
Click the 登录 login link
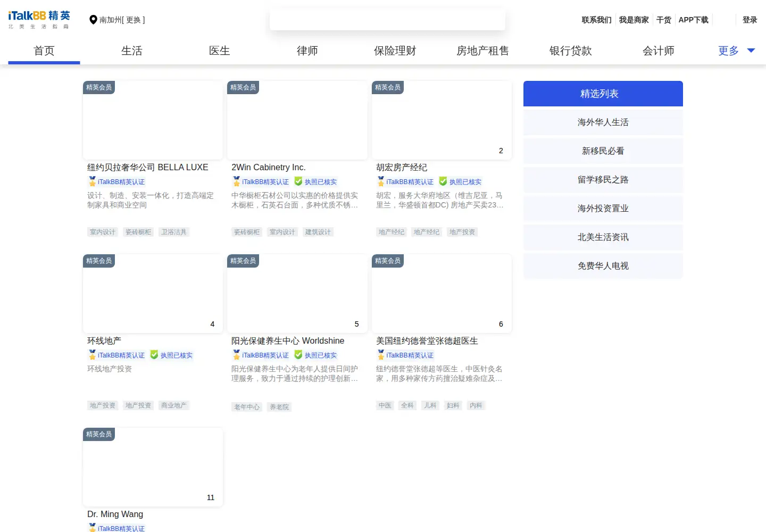pos(750,20)
